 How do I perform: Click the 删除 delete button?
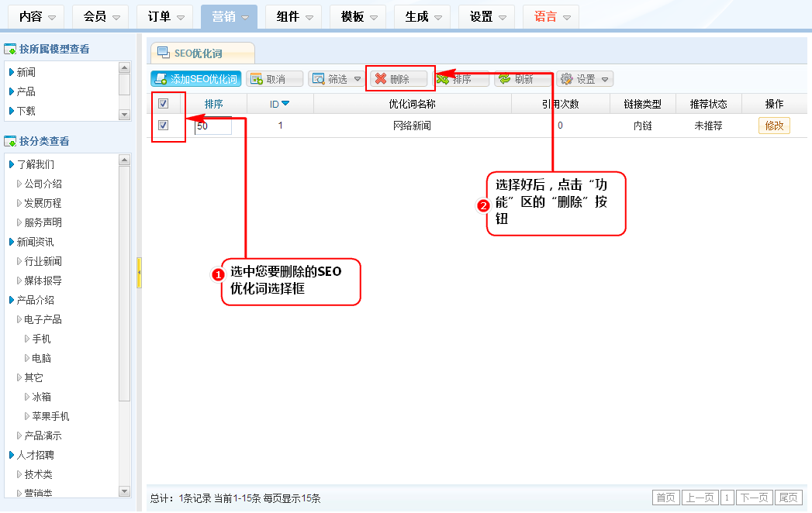tap(399, 79)
